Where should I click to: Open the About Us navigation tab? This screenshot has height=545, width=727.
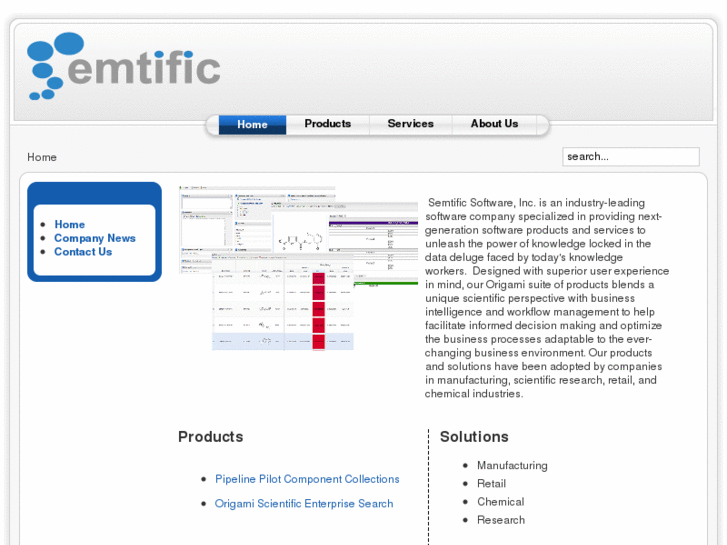click(x=494, y=124)
